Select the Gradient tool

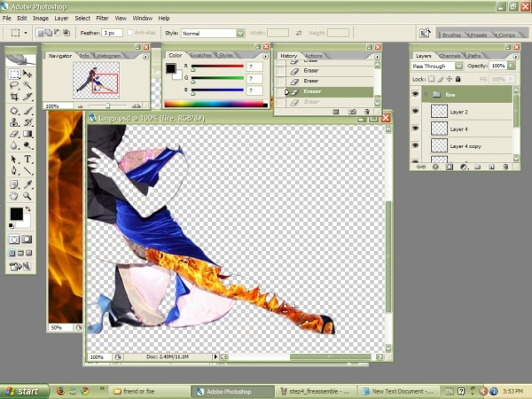coord(27,134)
